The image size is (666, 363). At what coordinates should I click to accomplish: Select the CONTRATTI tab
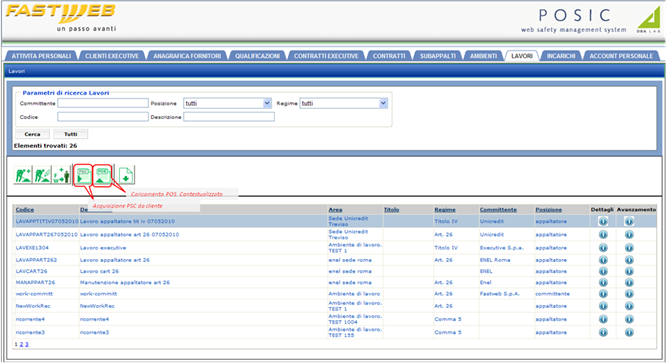[x=389, y=56]
